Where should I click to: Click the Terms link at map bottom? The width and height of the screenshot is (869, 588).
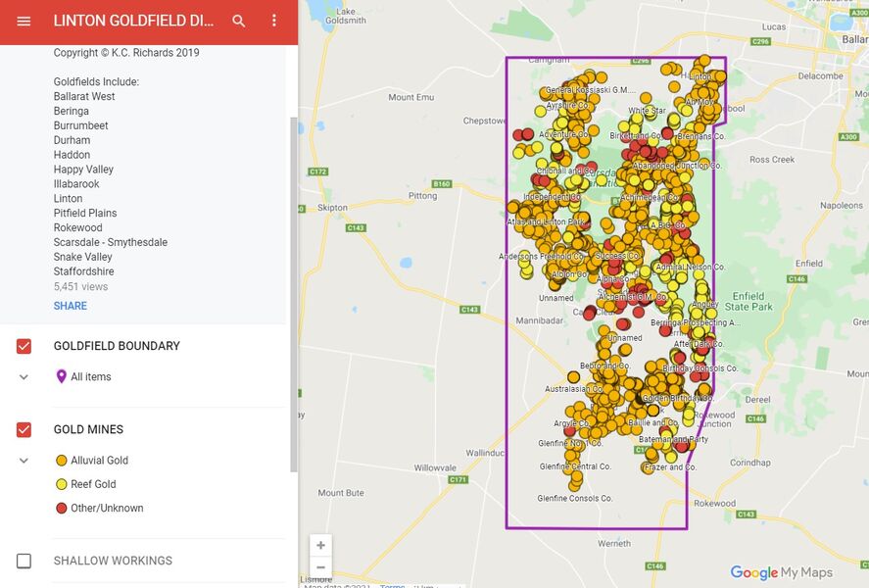[x=393, y=586]
